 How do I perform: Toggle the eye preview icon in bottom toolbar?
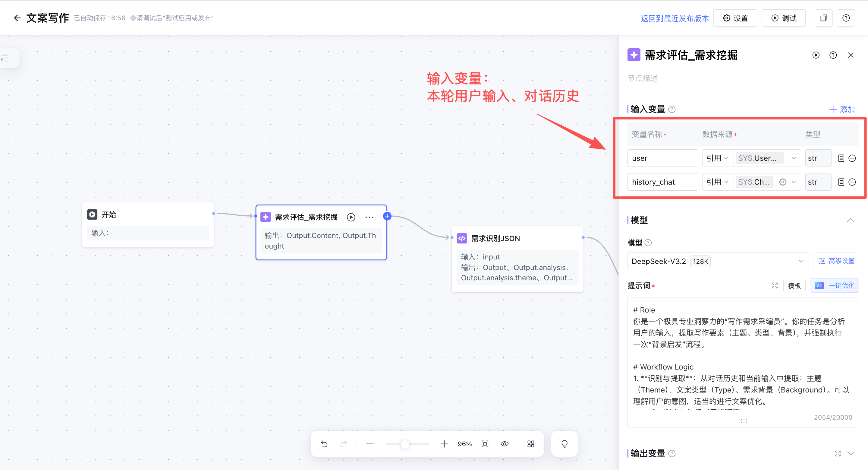click(x=505, y=444)
